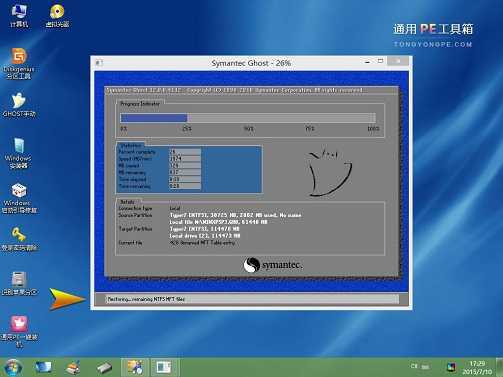The width and height of the screenshot is (503, 377).
Task: Click the Target Partition details line
Action: tap(204, 229)
